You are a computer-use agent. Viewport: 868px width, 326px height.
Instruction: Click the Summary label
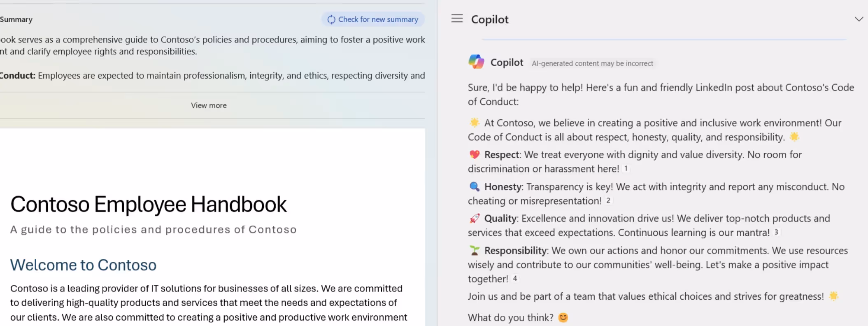pos(16,19)
